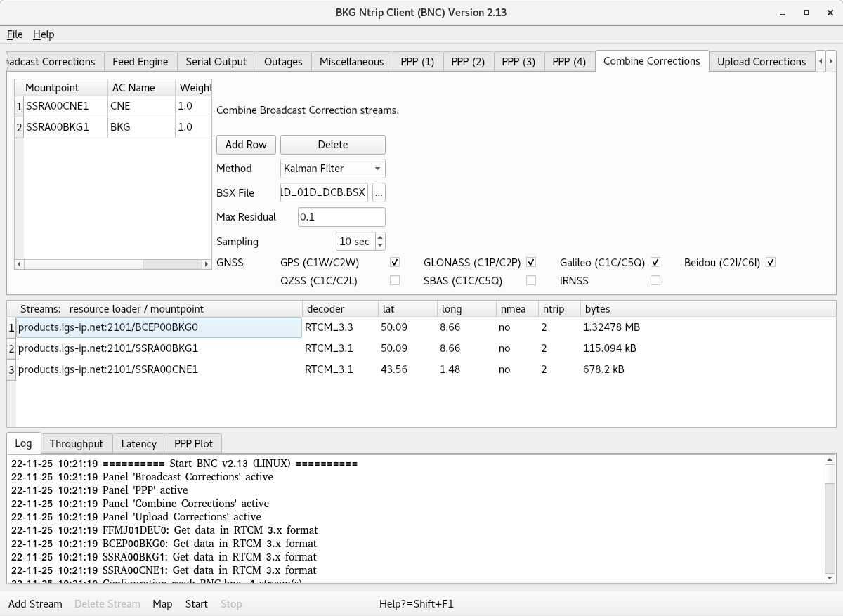843x616 pixels.
Task: Decrease Sampling value with down arrow
Action: [x=380, y=245]
